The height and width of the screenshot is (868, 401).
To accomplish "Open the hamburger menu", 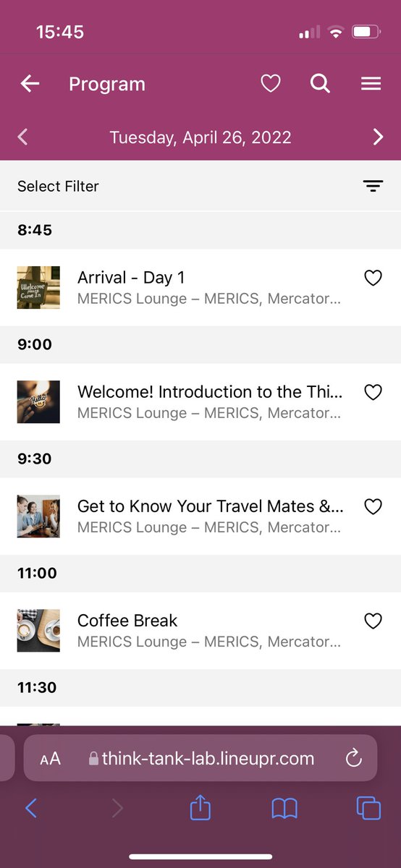I will coord(371,84).
